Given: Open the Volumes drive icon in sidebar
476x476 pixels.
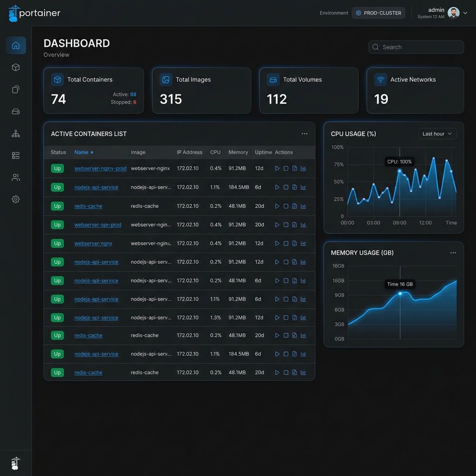Looking at the screenshot, I should 16,112.
